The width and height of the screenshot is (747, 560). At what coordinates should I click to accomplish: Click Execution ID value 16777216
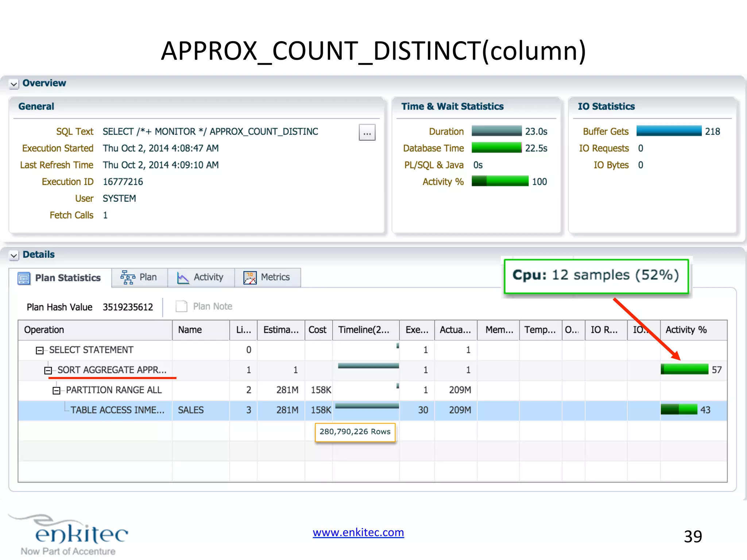click(x=123, y=182)
